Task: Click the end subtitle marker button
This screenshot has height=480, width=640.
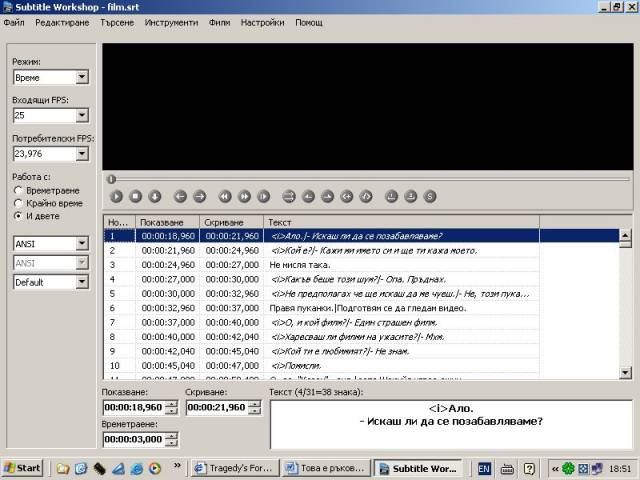Action: (x=366, y=197)
